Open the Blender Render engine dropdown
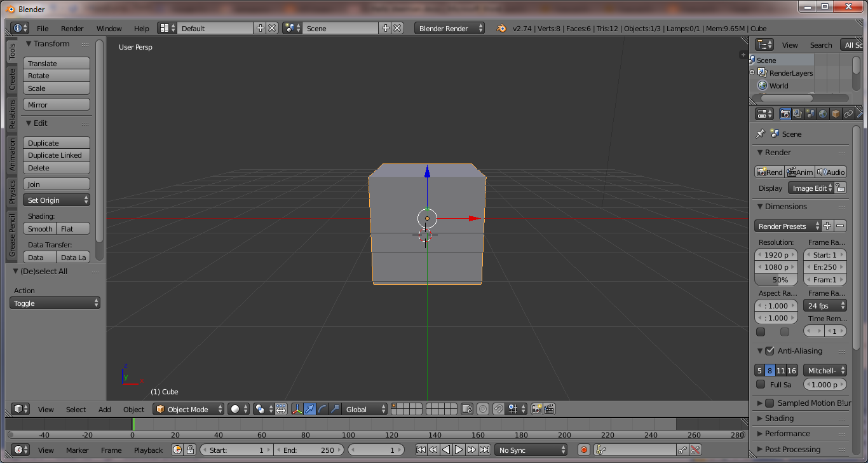Viewport: 868px width, 463px height. (449, 28)
